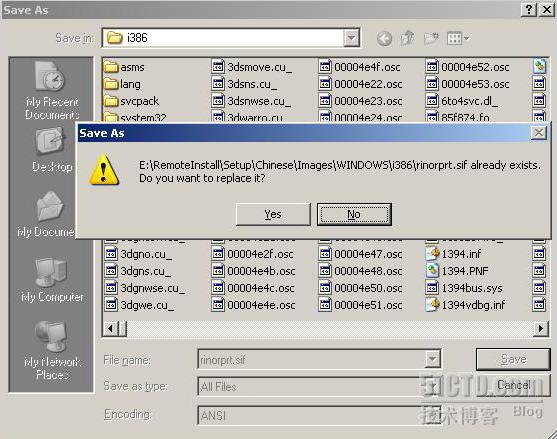The image size is (557, 439).
Task: Jump to Desktop in places bar
Action: pos(52,150)
